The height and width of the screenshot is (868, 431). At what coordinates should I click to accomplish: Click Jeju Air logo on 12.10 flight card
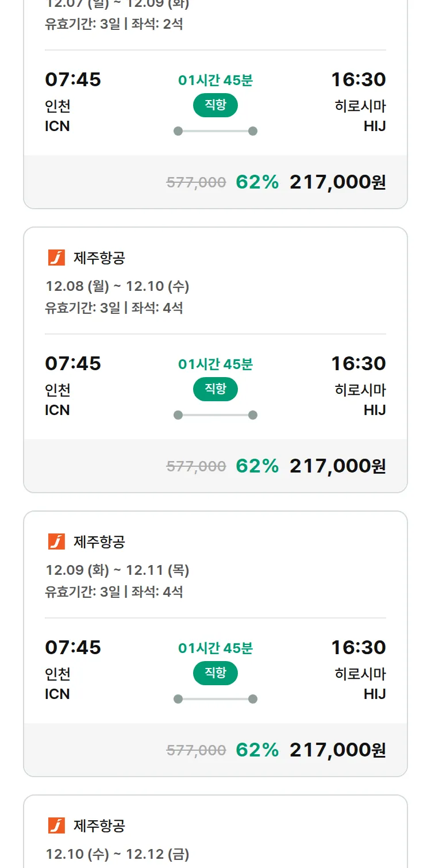tap(56, 825)
